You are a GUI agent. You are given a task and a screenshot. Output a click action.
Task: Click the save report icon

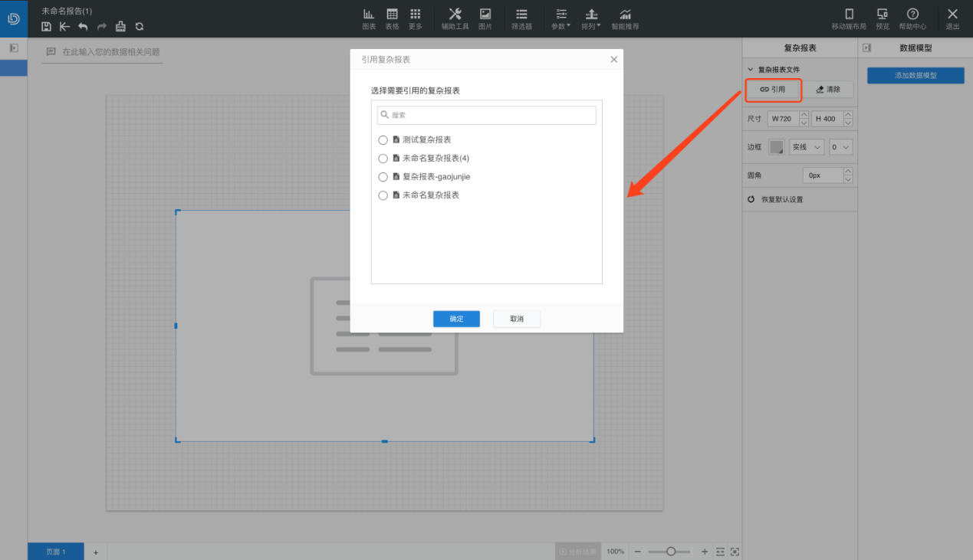[x=47, y=27]
